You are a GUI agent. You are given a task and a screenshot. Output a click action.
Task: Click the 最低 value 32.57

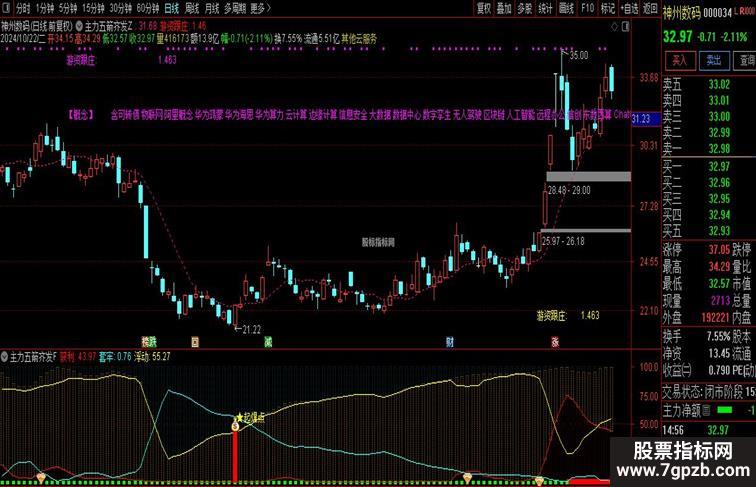click(719, 284)
